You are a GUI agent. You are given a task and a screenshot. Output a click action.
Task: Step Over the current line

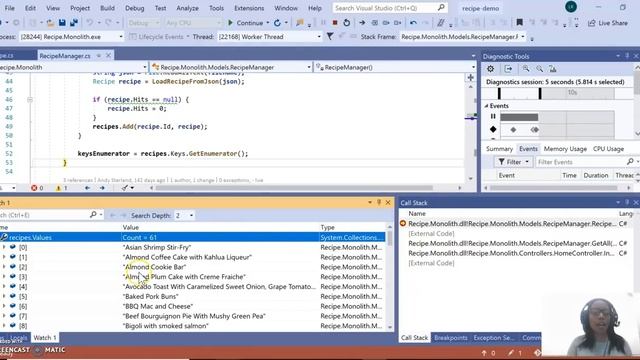[x=386, y=23]
